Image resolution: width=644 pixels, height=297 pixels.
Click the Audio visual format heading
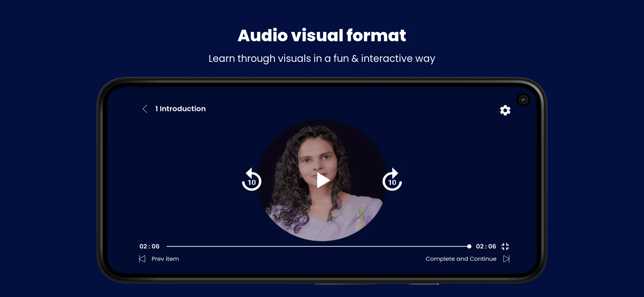click(322, 35)
